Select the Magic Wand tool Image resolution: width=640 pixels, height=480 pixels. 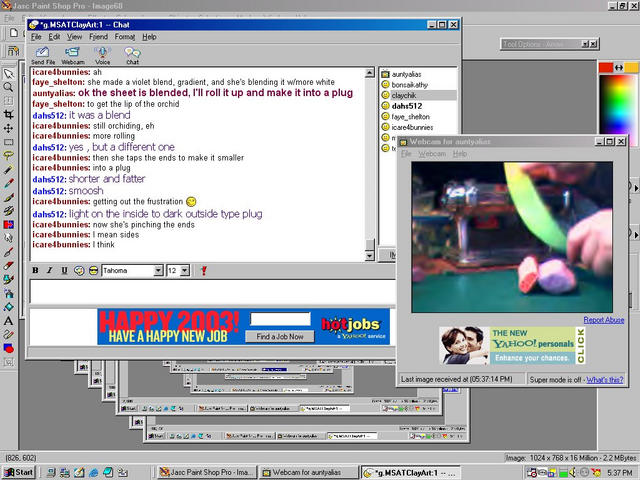tap(9, 170)
